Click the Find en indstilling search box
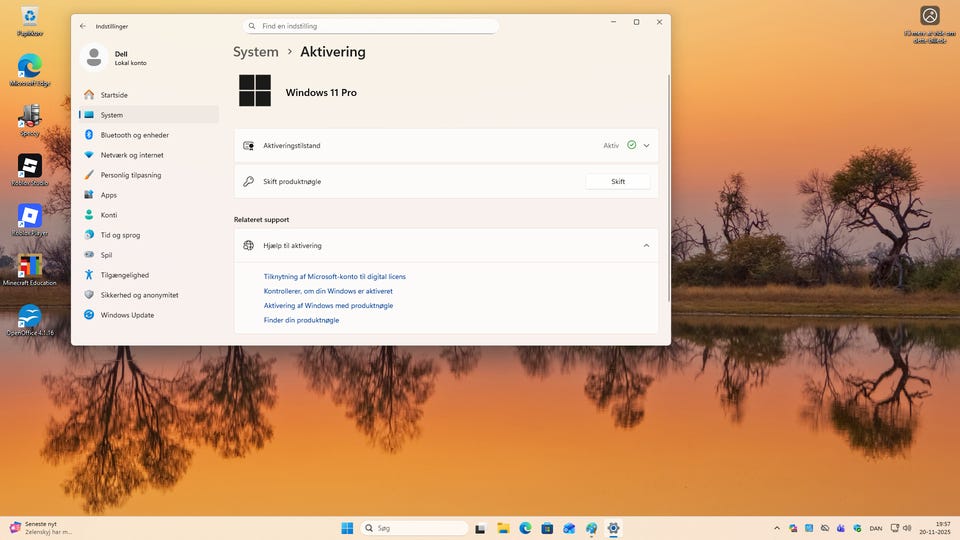Viewport: 960px width, 540px height. 370,26
